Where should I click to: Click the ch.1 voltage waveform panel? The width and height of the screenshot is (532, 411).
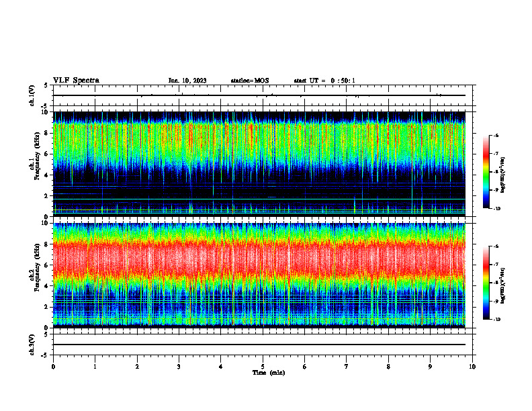point(263,95)
